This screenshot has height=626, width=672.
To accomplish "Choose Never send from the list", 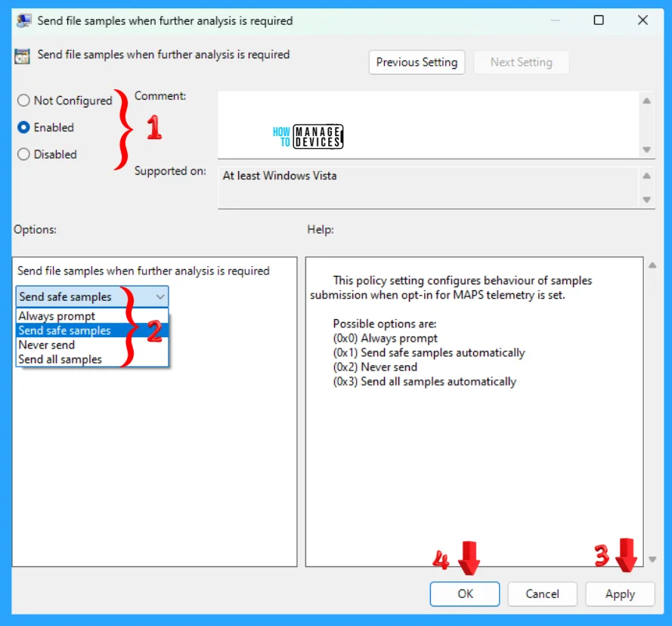I will pos(92,345).
